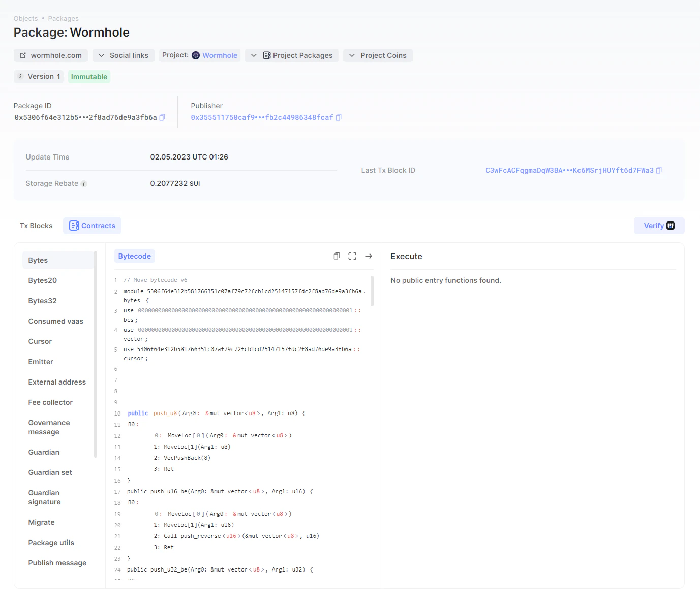Viewport: 700px width, 603px height.
Task: Copy the Publisher address
Action: [339, 117]
